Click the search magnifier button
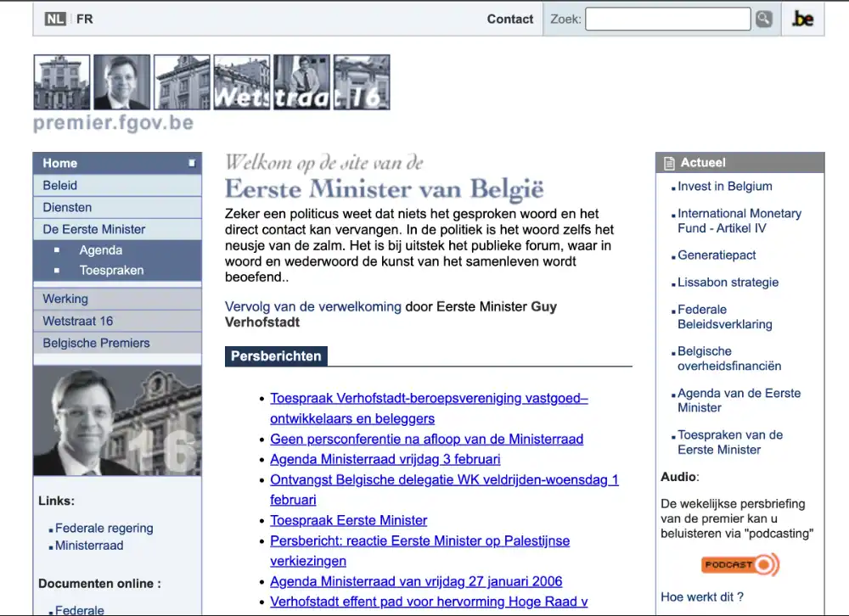Screen dimensions: 849x616 pos(764,19)
